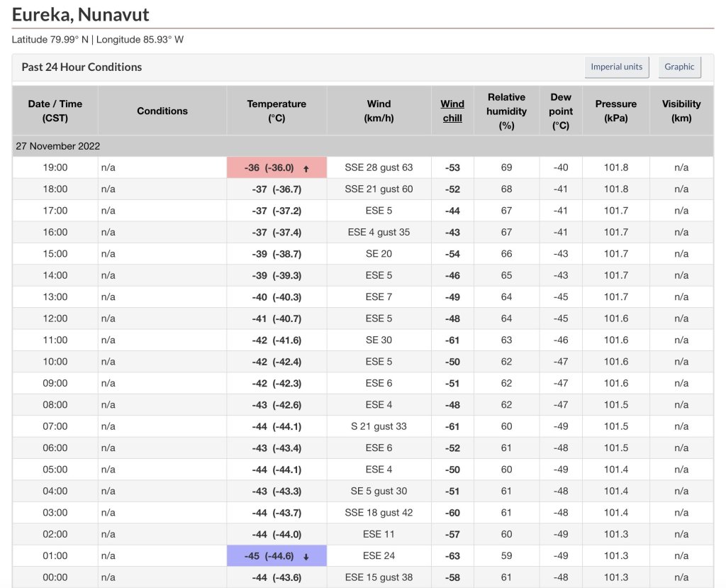726x588 pixels.
Task: Click the Pressure (kPa) column header
Action: click(x=615, y=111)
